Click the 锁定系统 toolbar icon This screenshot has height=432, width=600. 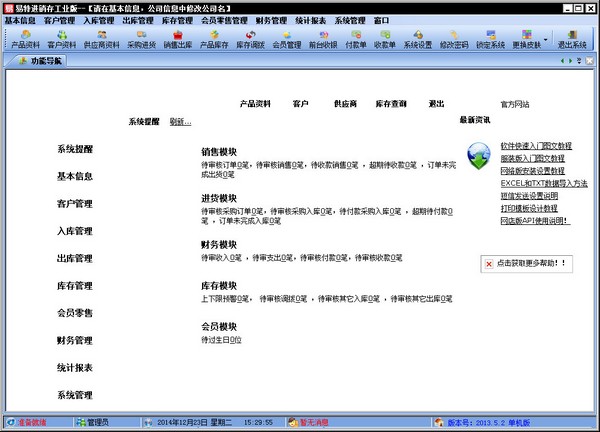(x=491, y=39)
